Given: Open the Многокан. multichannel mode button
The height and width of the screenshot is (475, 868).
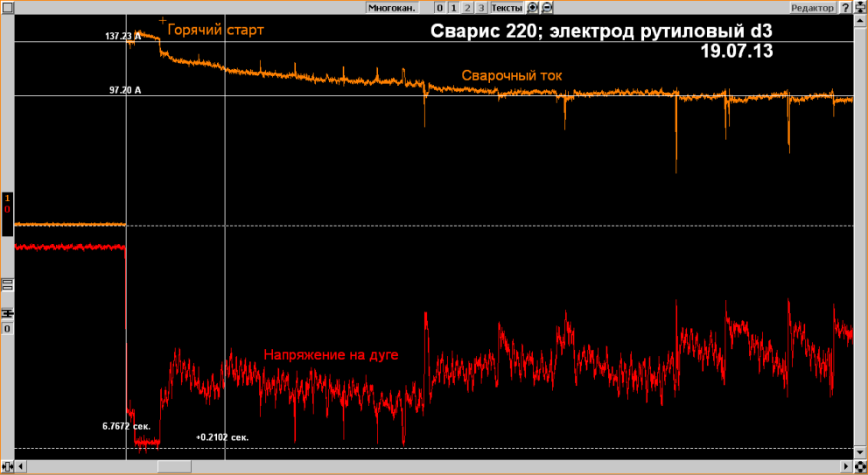Looking at the screenshot, I should coord(393,8).
